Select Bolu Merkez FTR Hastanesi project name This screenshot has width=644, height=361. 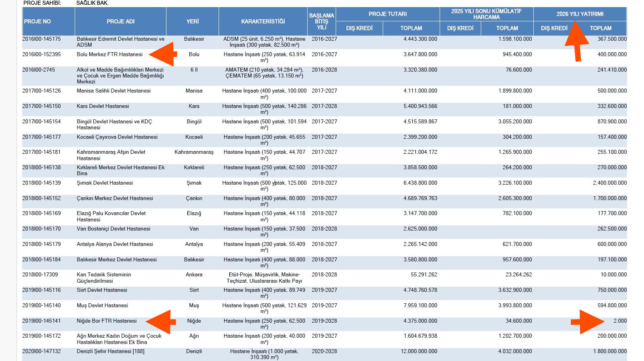110,55
